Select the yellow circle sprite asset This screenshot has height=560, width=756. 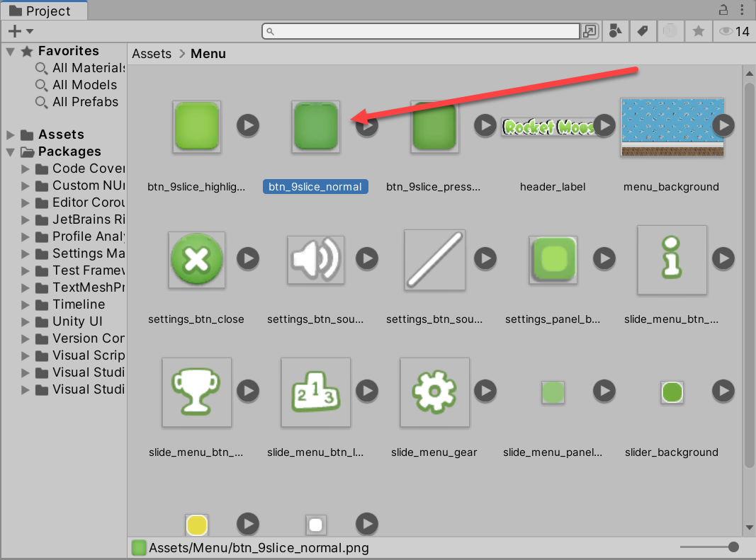tap(197, 525)
